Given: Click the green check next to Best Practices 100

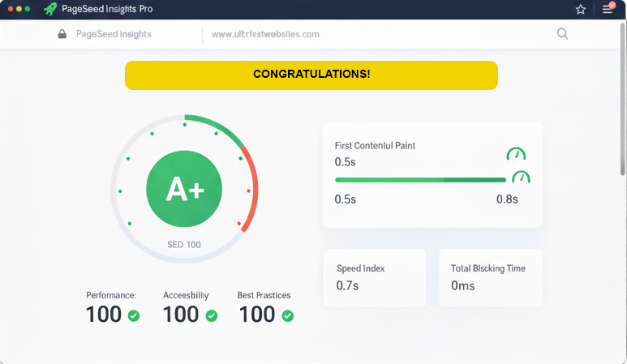Looking at the screenshot, I should pyautogui.click(x=287, y=315).
